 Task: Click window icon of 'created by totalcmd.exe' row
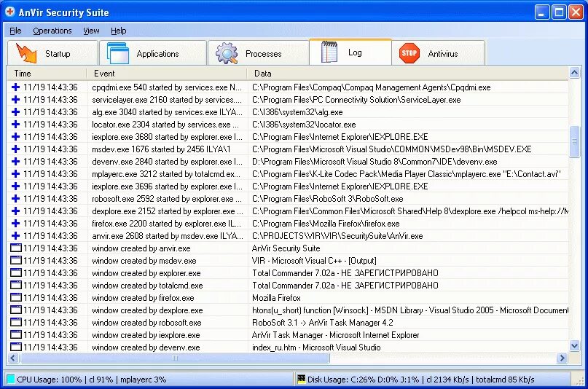(16, 285)
